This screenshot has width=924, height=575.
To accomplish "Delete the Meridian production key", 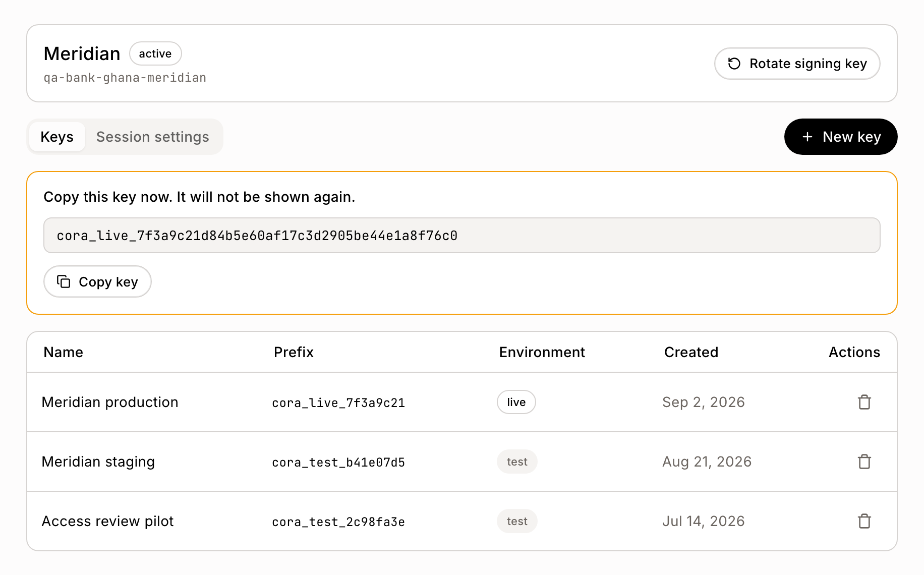I will [x=864, y=402].
